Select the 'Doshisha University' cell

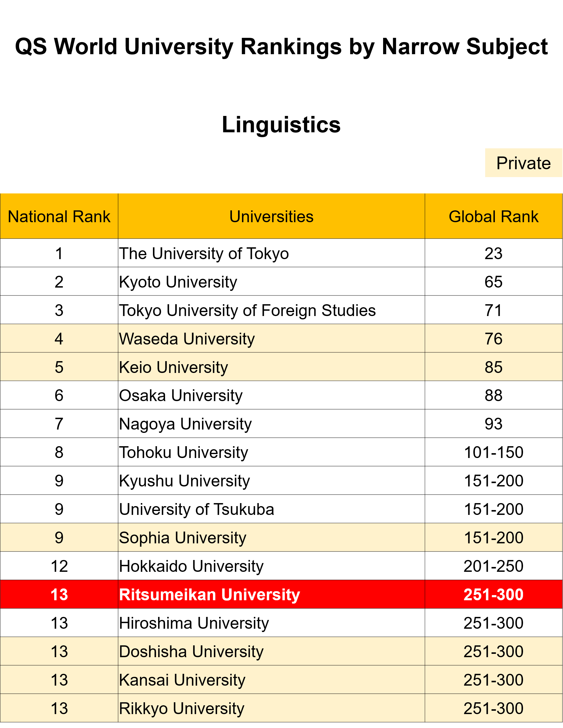191,652
